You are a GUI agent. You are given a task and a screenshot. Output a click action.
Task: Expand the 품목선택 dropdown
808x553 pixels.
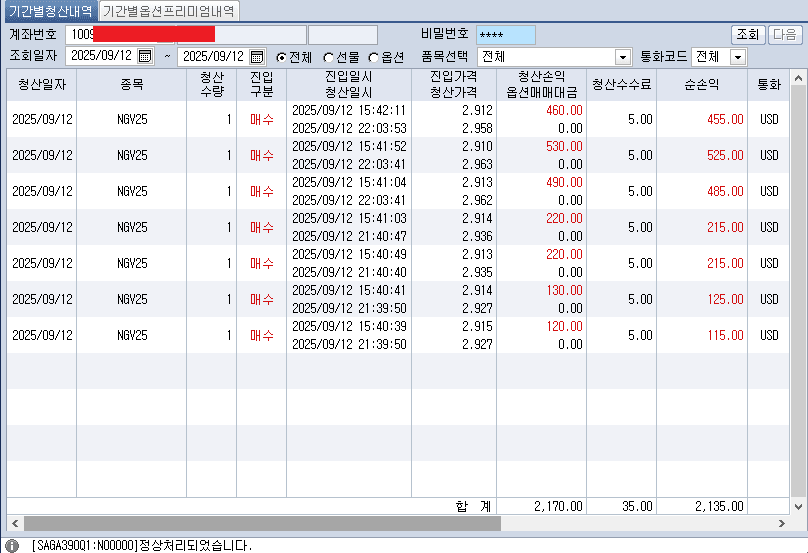click(x=623, y=57)
